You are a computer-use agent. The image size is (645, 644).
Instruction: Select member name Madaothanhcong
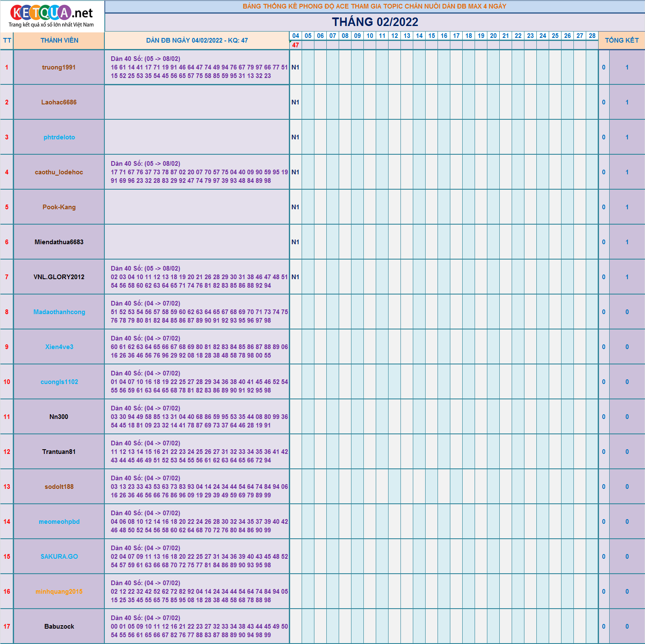click(59, 312)
